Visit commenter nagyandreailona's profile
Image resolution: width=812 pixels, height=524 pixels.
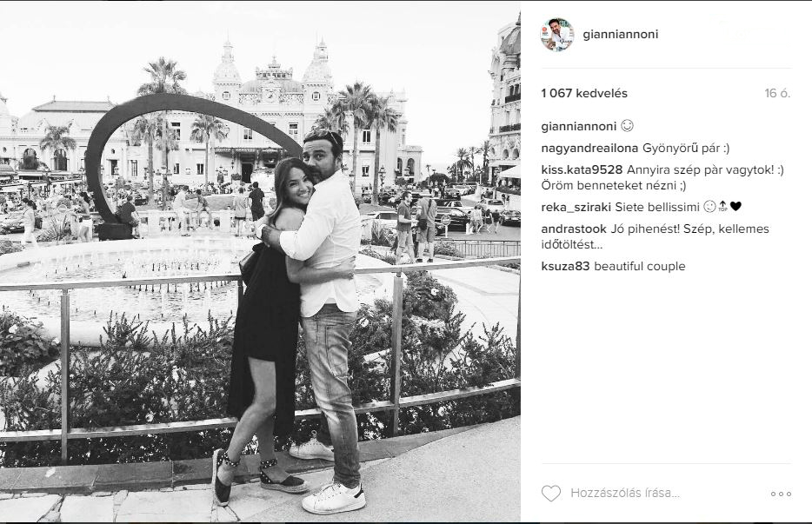589,148
